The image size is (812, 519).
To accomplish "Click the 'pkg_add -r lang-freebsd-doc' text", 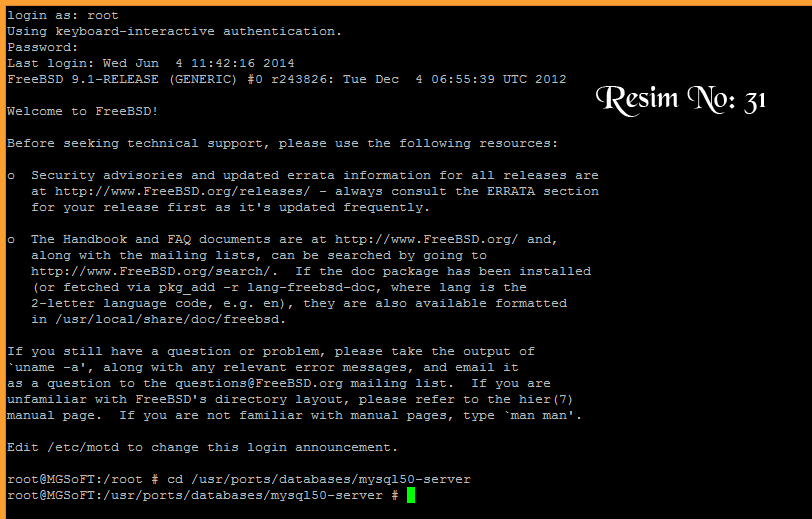I will click(x=267, y=287).
